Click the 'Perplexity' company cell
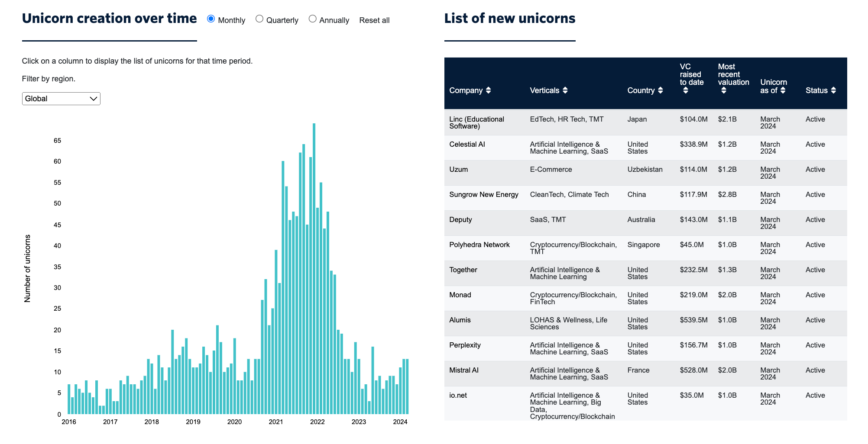The image size is (868, 444). [465, 345]
